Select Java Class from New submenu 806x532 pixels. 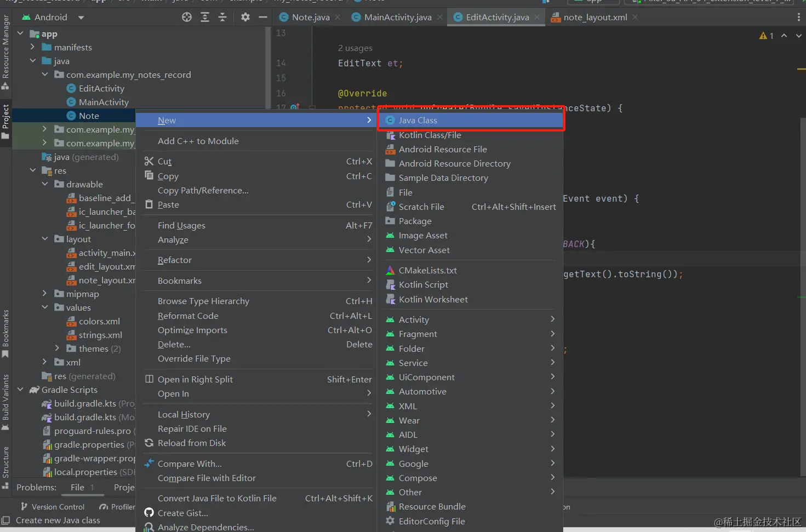pos(471,121)
